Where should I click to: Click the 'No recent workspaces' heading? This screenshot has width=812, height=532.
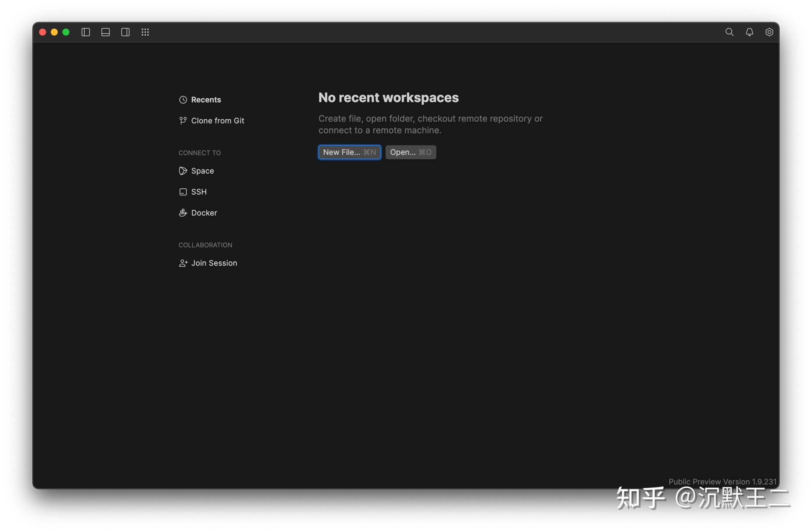click(x=388, y=98)
